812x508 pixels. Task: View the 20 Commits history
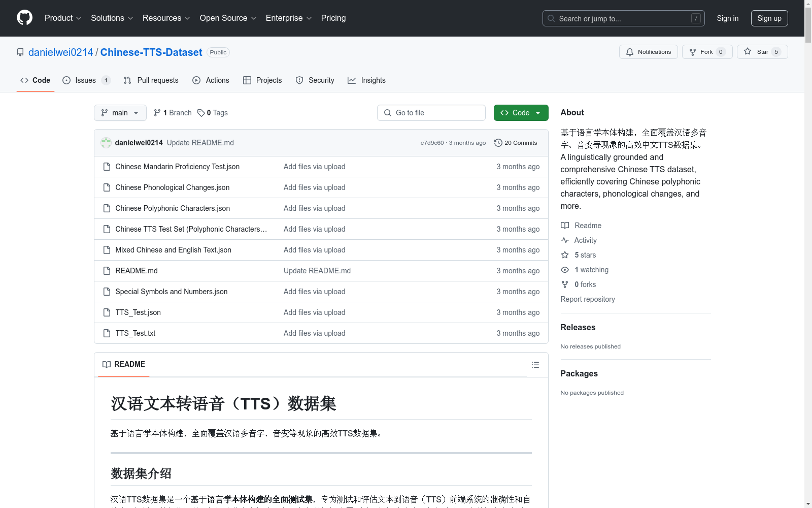pyautogui.click(x=516, y=143)
